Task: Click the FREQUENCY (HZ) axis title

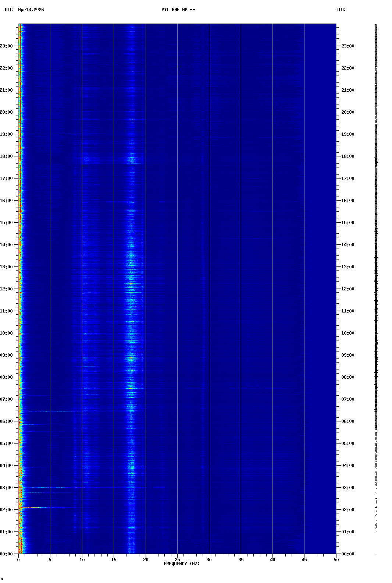Action: [182, 564]
